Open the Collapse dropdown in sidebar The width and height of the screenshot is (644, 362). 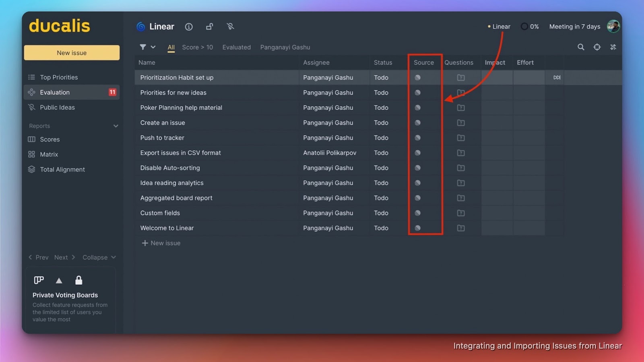pos(99,257)
